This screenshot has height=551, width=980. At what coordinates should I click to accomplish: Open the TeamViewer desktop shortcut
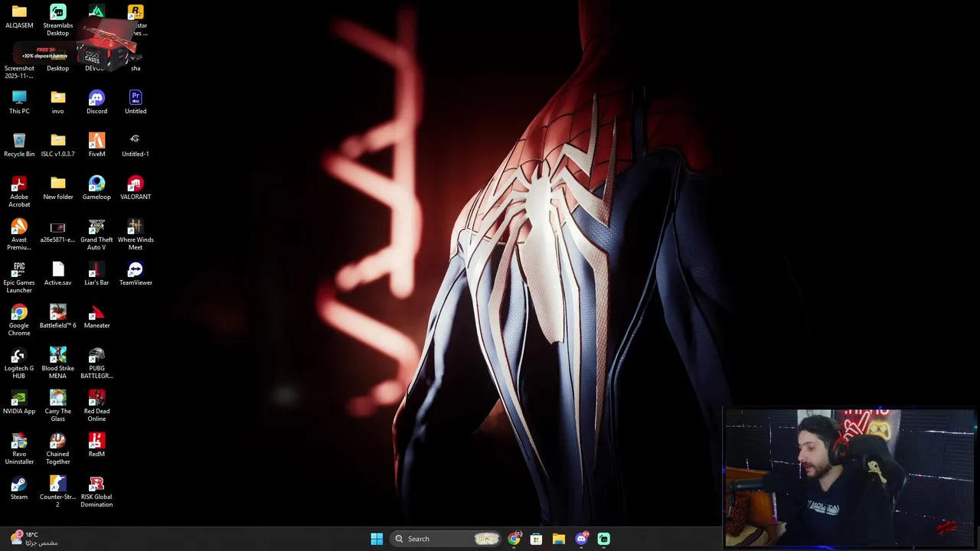click(136, 274)
